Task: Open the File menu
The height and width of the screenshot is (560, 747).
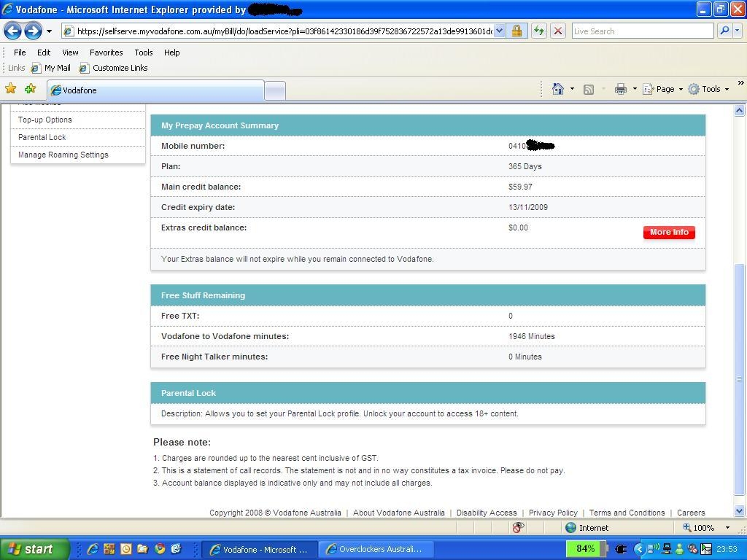Action: [x=20, y=52]
